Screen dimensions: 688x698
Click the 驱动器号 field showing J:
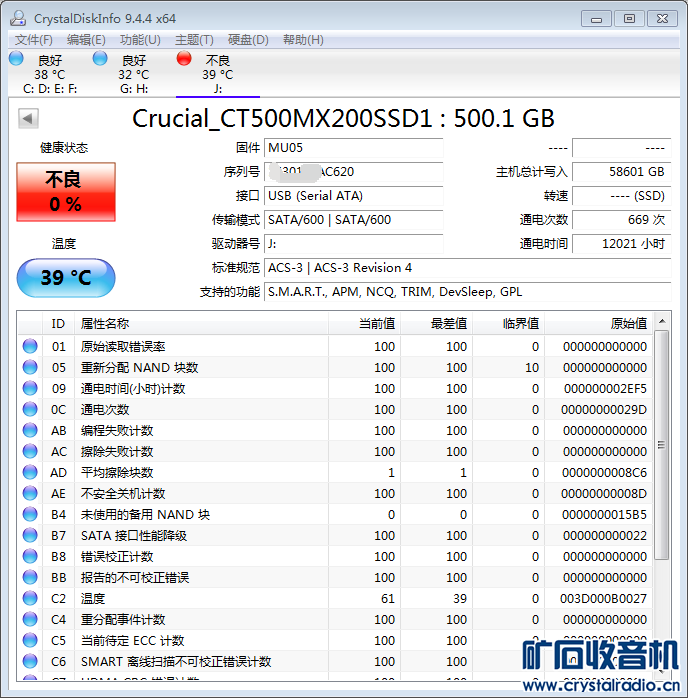(354, 244)
